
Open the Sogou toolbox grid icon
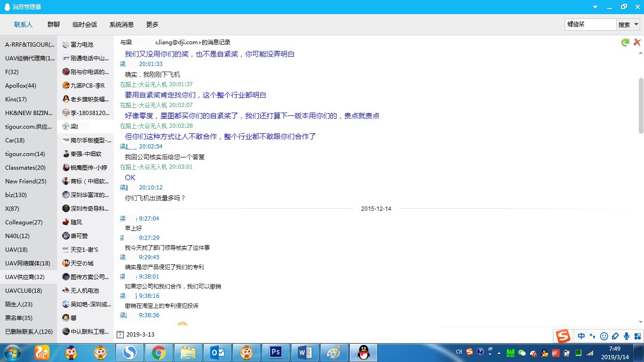(x=637, y=336)
